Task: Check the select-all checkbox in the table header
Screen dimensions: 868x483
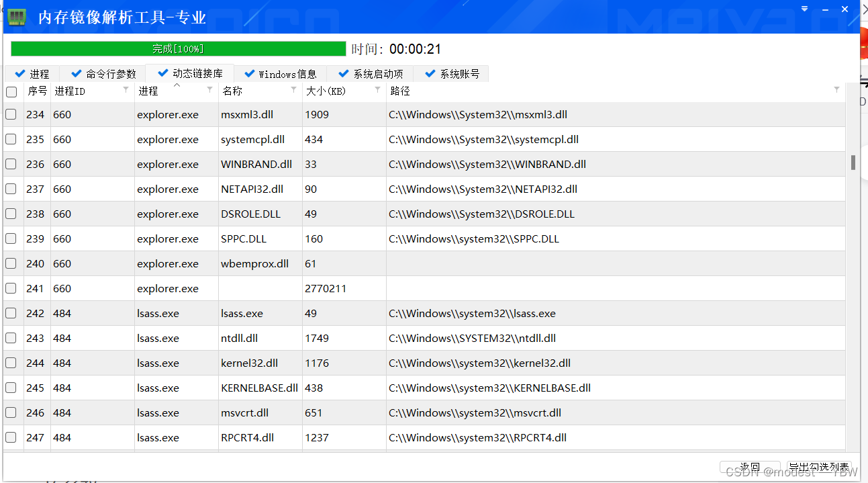Action: 11,91
